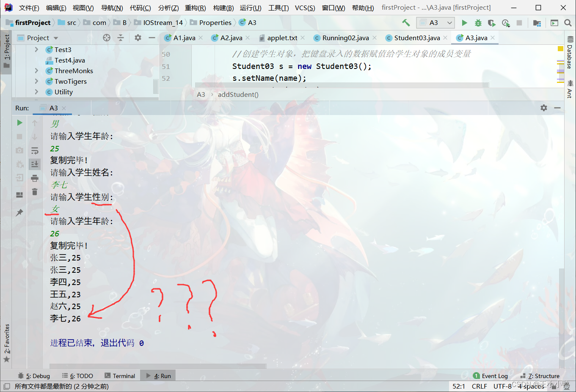Toggle the 2: Favorites side tab

(6, 343)
